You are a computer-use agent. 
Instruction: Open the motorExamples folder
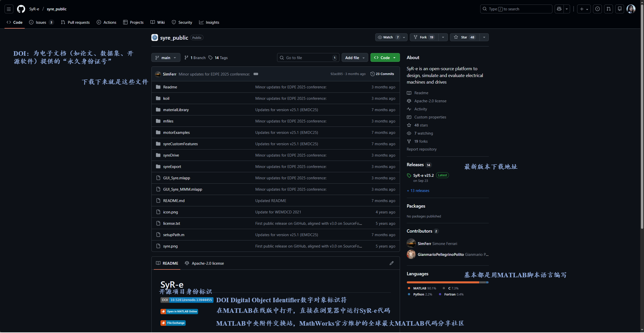pos(176,133)
